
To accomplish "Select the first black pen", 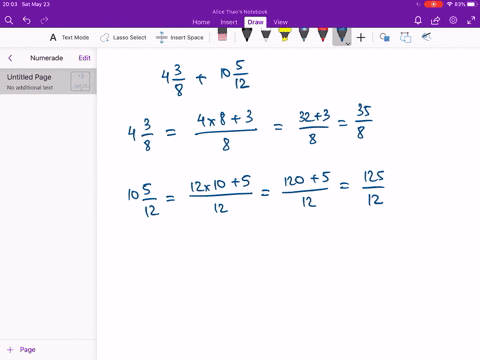I will [247, 35].
